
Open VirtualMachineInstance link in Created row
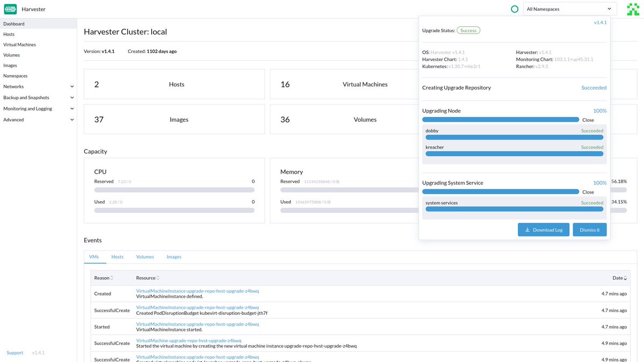[x=197, y=291]
